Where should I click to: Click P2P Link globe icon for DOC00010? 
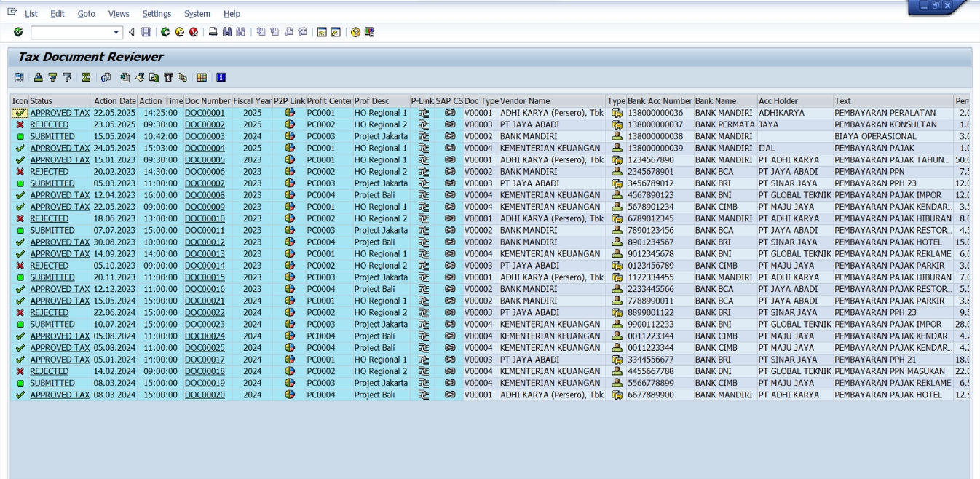coord(290,218)
